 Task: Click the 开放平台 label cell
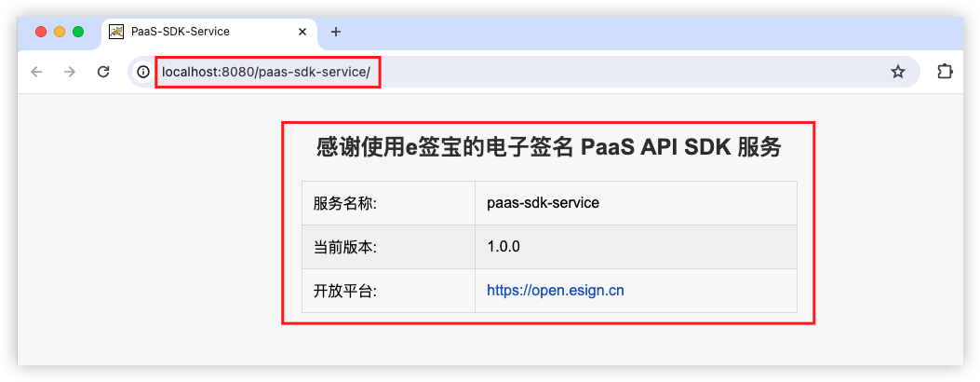point(388,291)
